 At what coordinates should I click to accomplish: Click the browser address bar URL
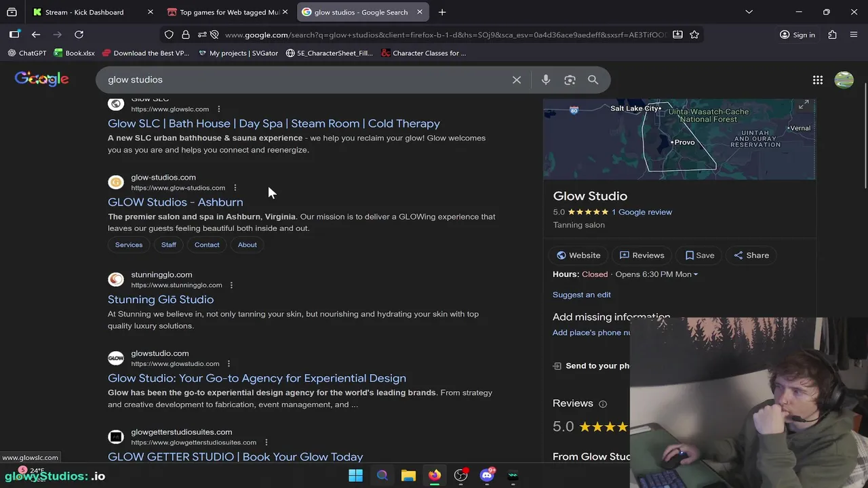click(445, 35)
